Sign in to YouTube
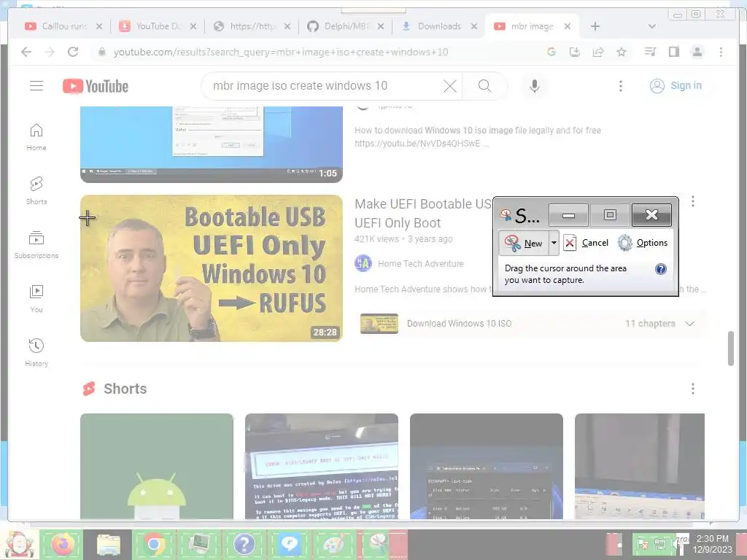Image resolution: width=747 pixels, height=560 pixels. pyautogui.click(x=676, y=86)
